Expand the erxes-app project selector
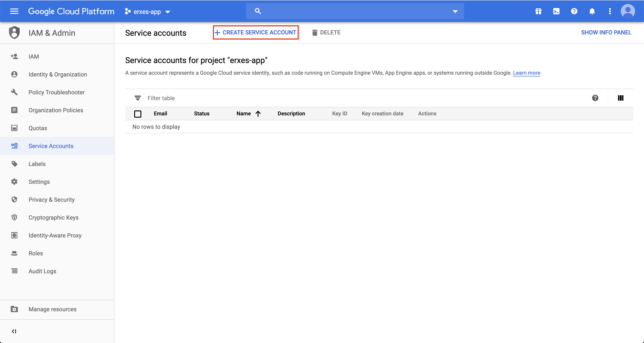 [148, 12]
